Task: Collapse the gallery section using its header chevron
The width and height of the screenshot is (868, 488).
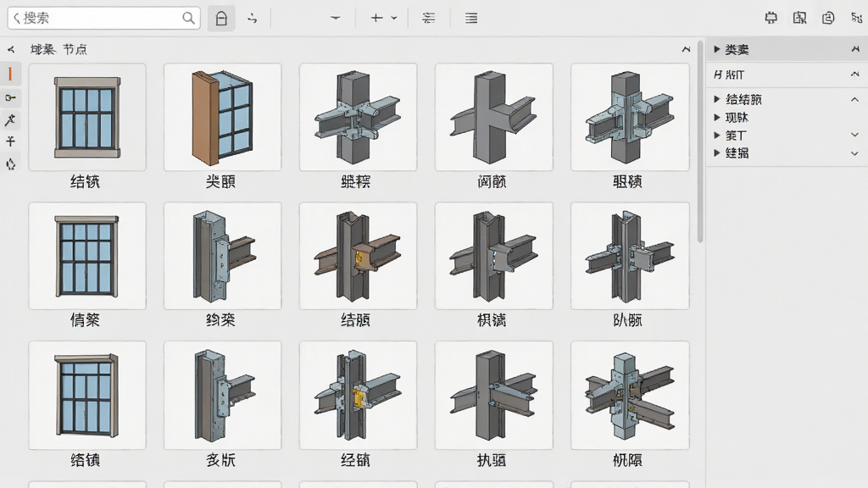Action: click(686, 50)
